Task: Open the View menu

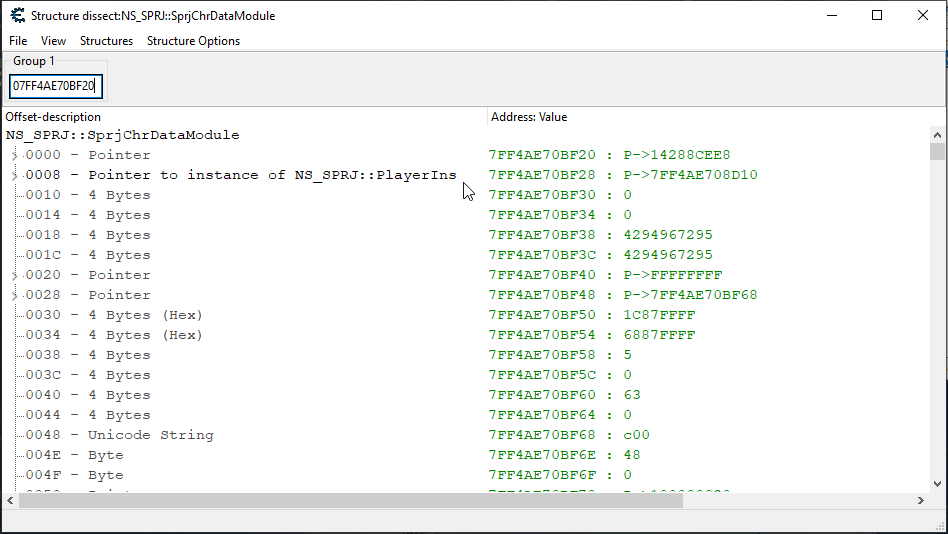Action: 53,41
